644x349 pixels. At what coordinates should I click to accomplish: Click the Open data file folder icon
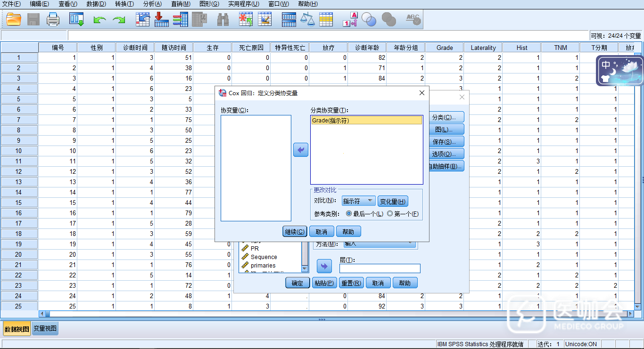coord(14,19)
